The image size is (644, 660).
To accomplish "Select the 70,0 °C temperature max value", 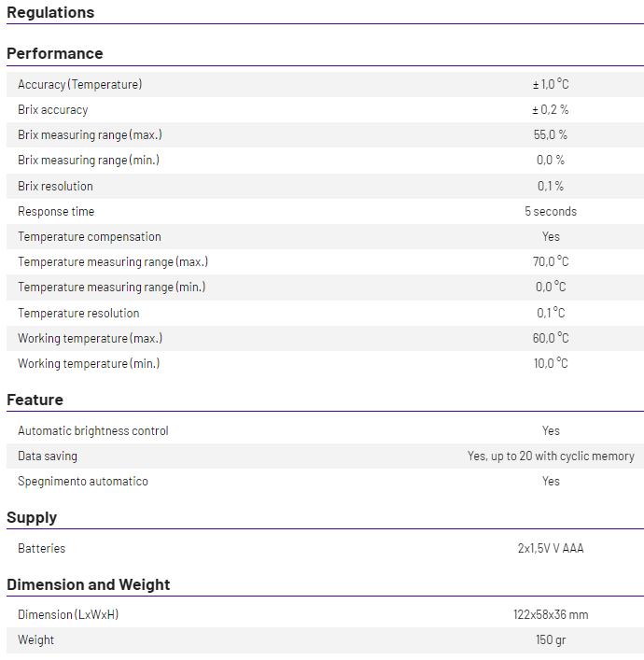I will [551, 261].
